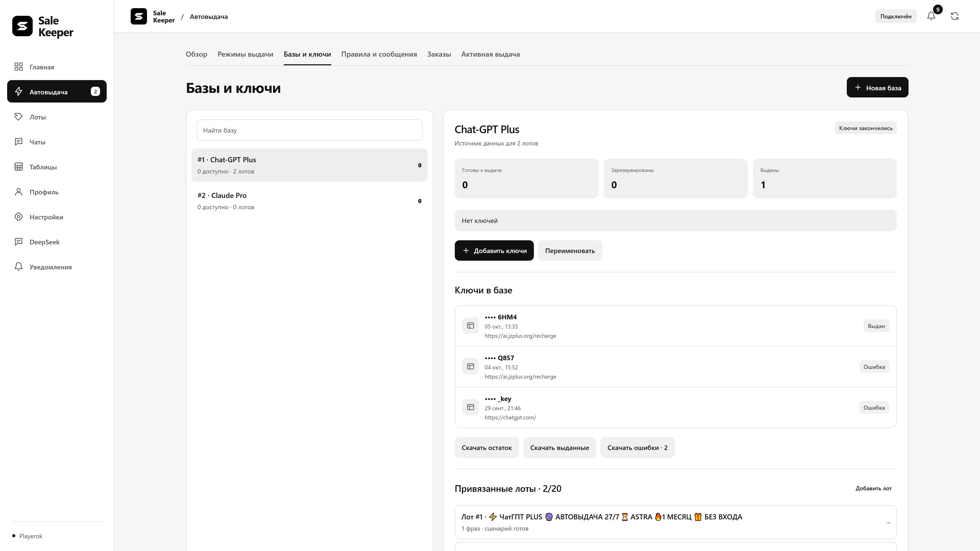
Task: Click Переименовать button
Action: tap(570, 251)
